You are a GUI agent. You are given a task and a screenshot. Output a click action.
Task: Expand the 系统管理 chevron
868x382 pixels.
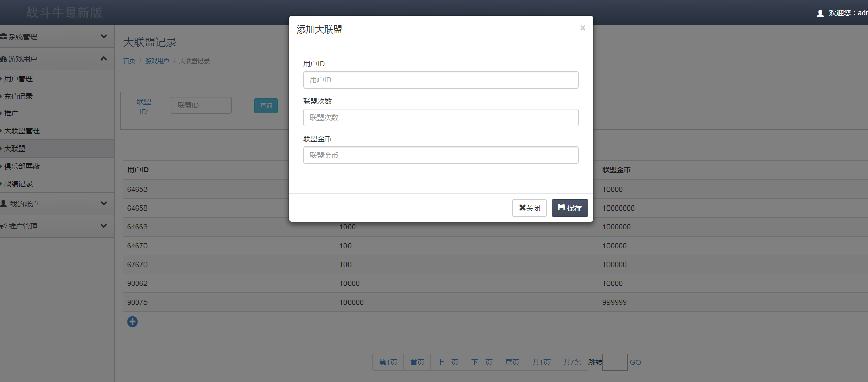[x=104, y=36]
